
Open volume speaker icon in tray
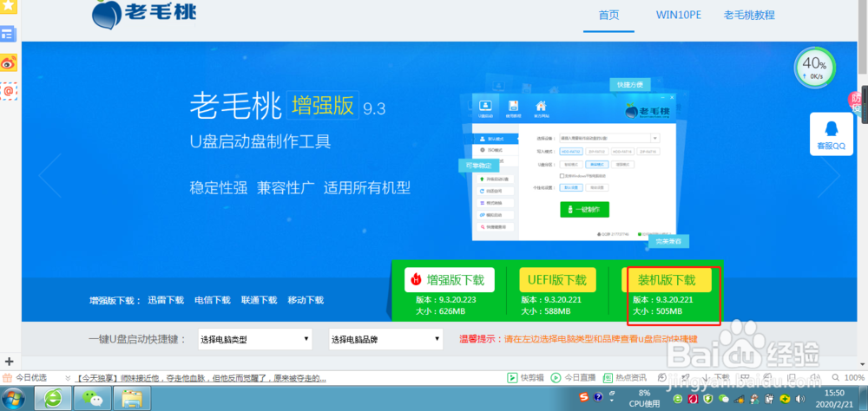[x=799, y=398]
